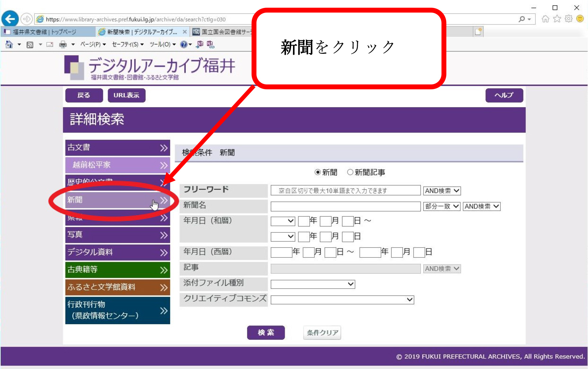Click the Home icon in the command bar
Image resolution: width=588 pixels, height=369 pixels.
tap(9, 44)
